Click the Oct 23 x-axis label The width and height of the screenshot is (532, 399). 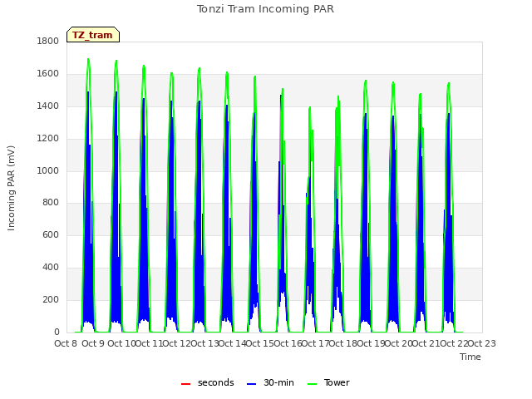482,343
